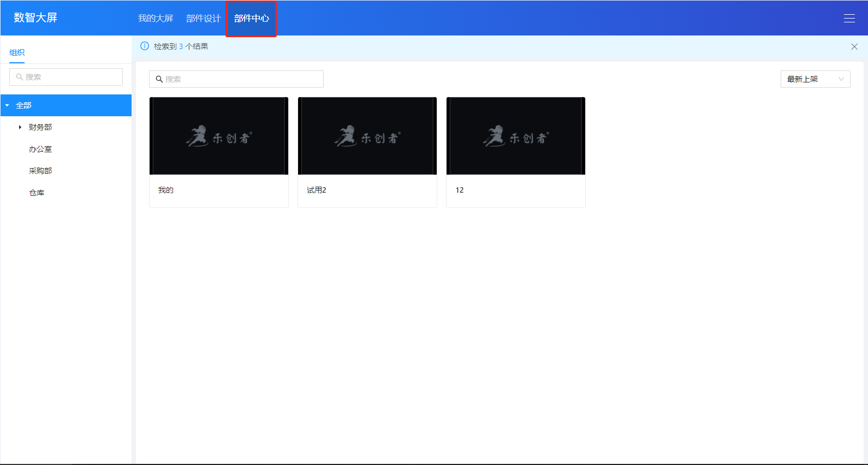This screenshot has height=465, width=868.
Task: Open the hamburger menu icon
Action: click(x=849, y=19)
